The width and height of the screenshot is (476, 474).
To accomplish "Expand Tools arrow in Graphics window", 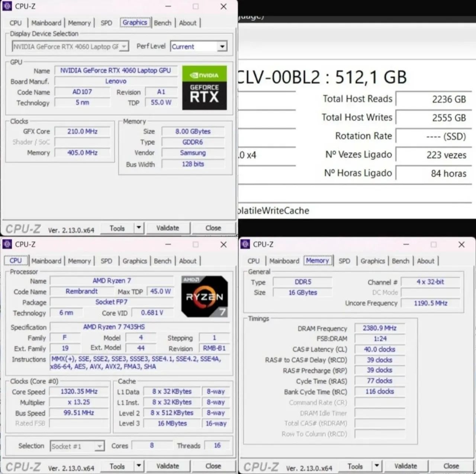I will point(139,228).
